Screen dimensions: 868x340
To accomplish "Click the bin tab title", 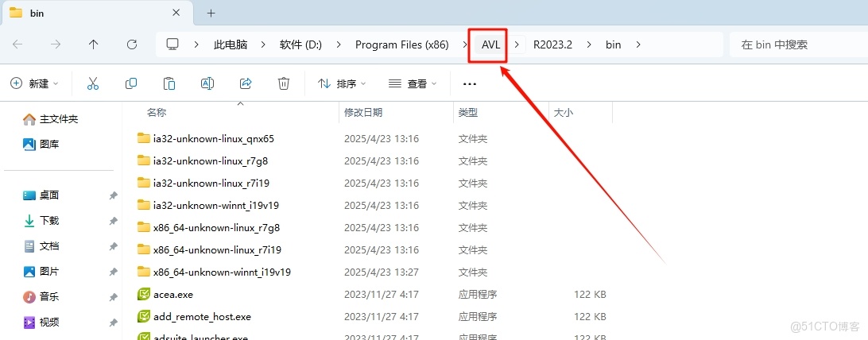I will click(37, 14).
